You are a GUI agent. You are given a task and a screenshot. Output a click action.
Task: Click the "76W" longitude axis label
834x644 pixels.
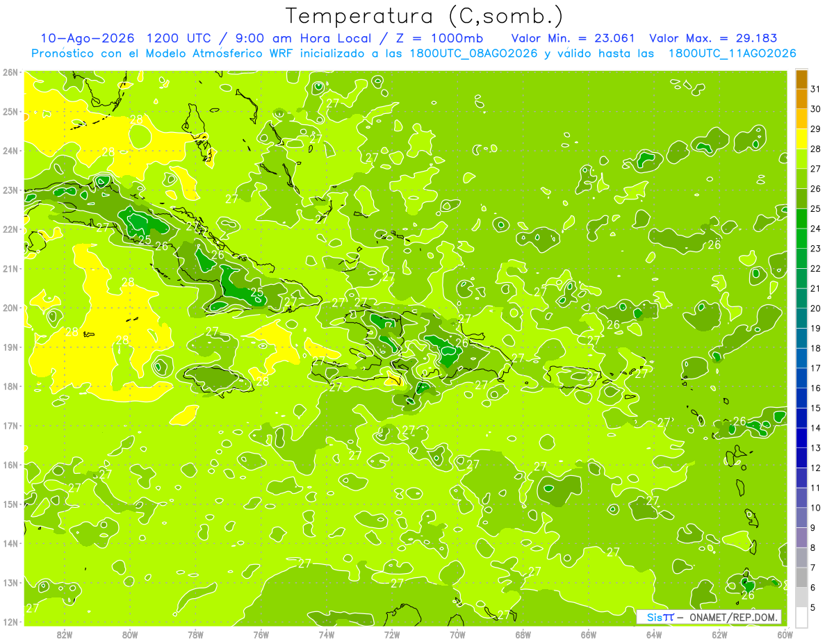261,634
